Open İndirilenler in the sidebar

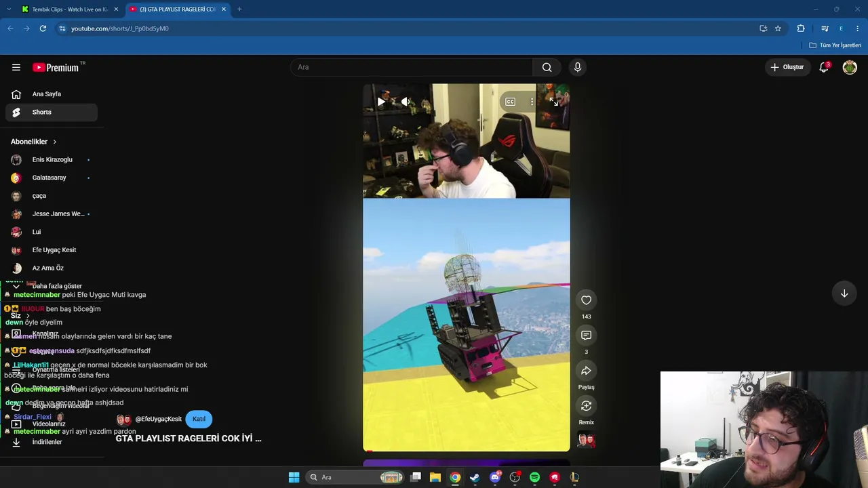pos(52,442)
